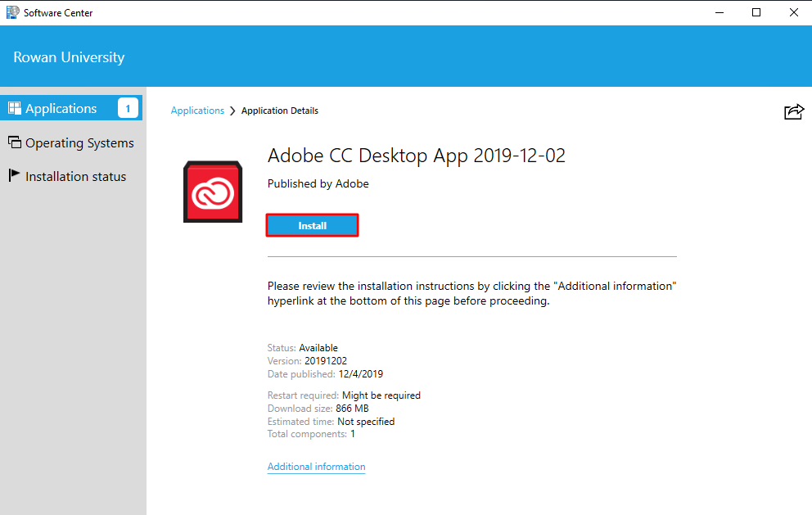
Task: View the Installation status section
Action: [x=75, y=176]
